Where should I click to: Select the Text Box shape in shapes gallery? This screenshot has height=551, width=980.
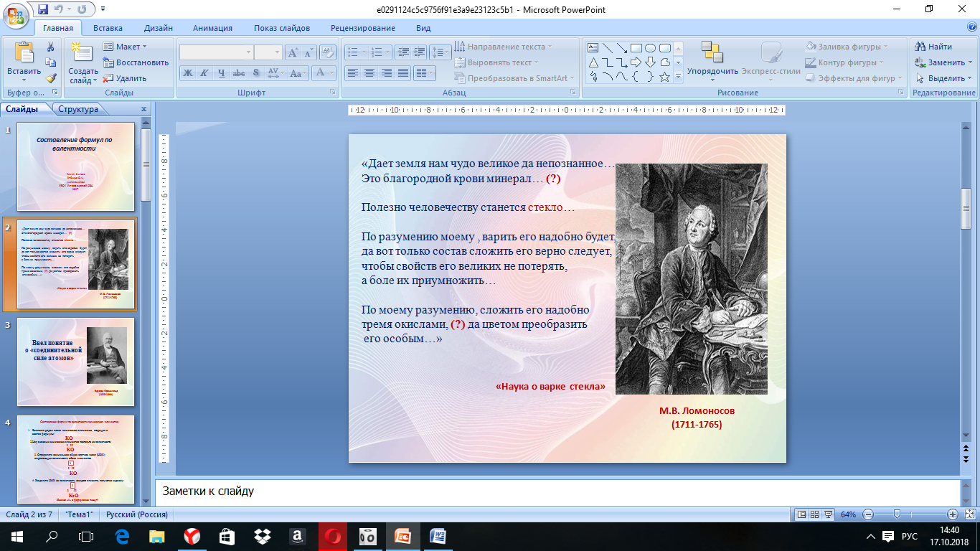pyautogui.click(x=593, y=48)
